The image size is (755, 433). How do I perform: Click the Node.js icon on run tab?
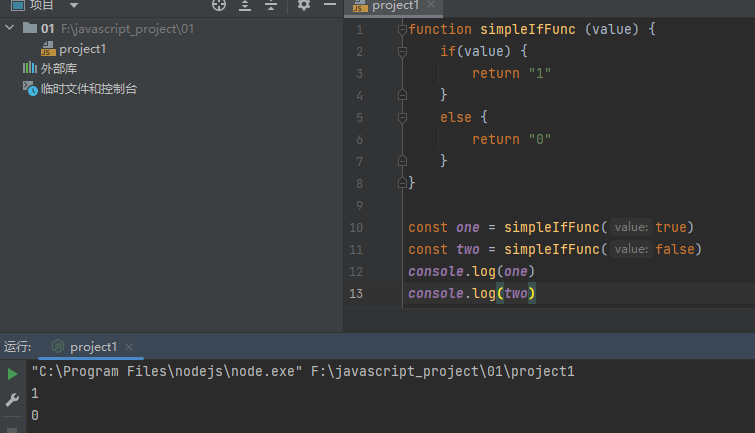tap(58, 346)
